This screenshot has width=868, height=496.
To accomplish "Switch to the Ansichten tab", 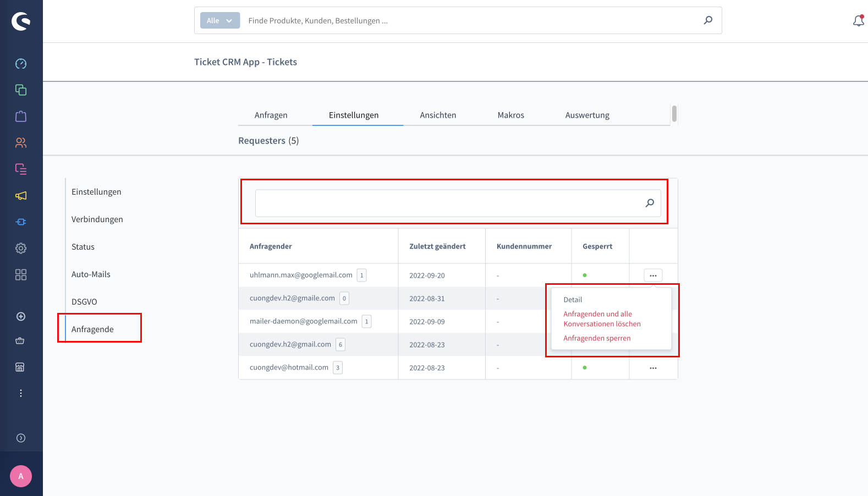I will 438,115.
